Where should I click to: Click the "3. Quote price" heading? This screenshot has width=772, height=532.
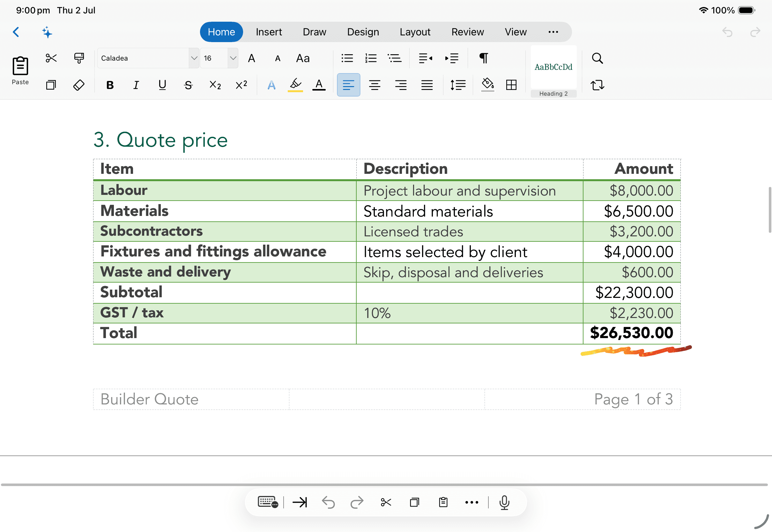click(x=160, y=140)
